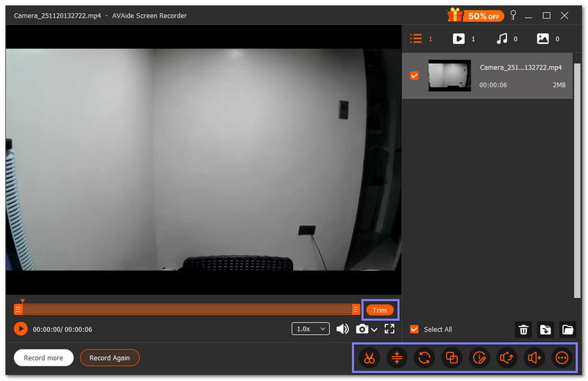Click the Record Again button

[x=110, y=358]
